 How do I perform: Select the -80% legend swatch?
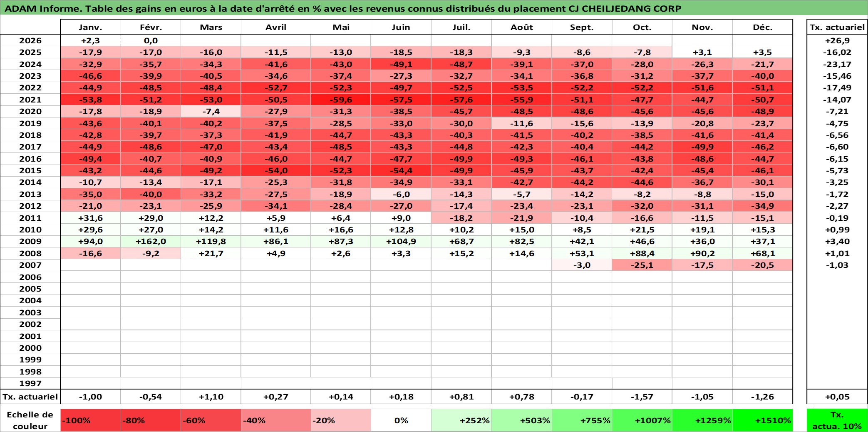click(x=151, y=420)
